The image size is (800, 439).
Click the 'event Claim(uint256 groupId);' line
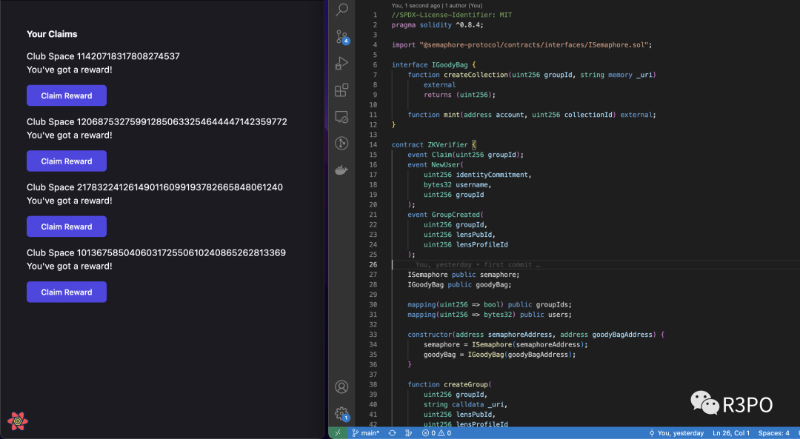pyautogui.click(x=465, y=155)
